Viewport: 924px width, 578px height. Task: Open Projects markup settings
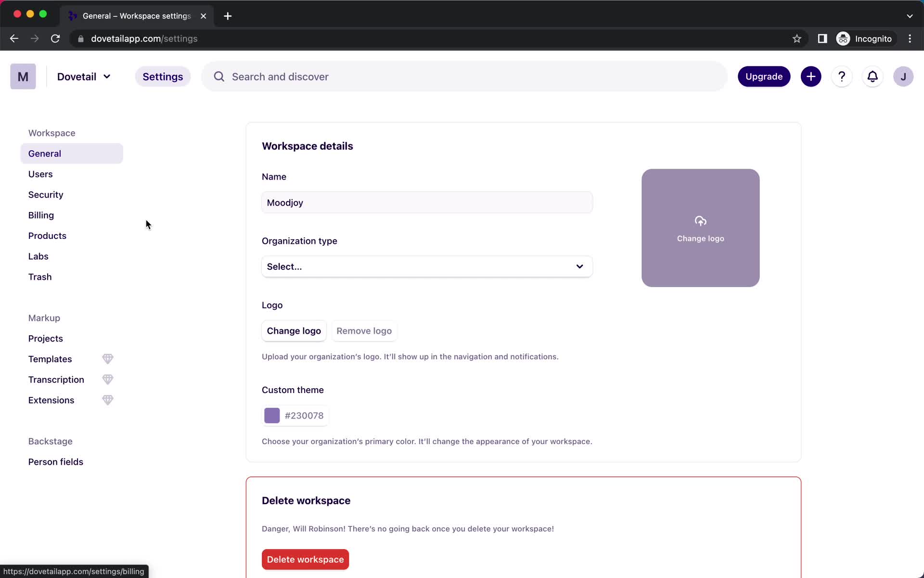(46, 339)
